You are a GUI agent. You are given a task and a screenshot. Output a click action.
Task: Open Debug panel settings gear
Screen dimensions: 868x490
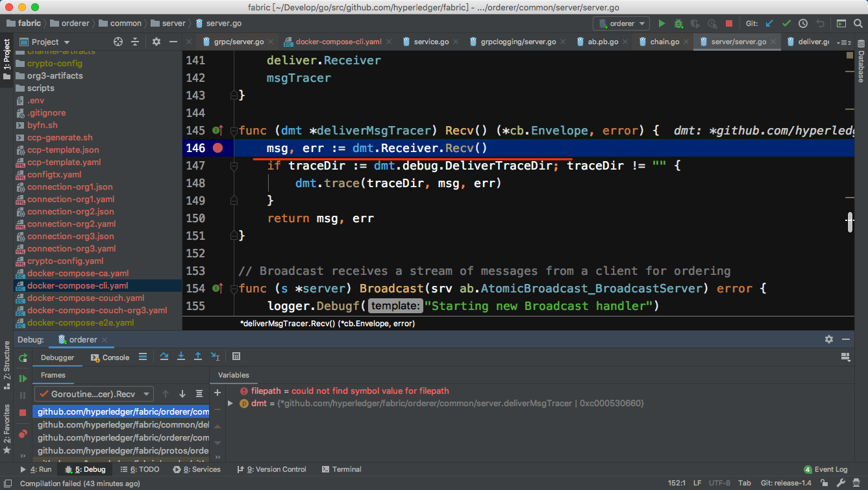pyautogui.click(x=829, y=339)
